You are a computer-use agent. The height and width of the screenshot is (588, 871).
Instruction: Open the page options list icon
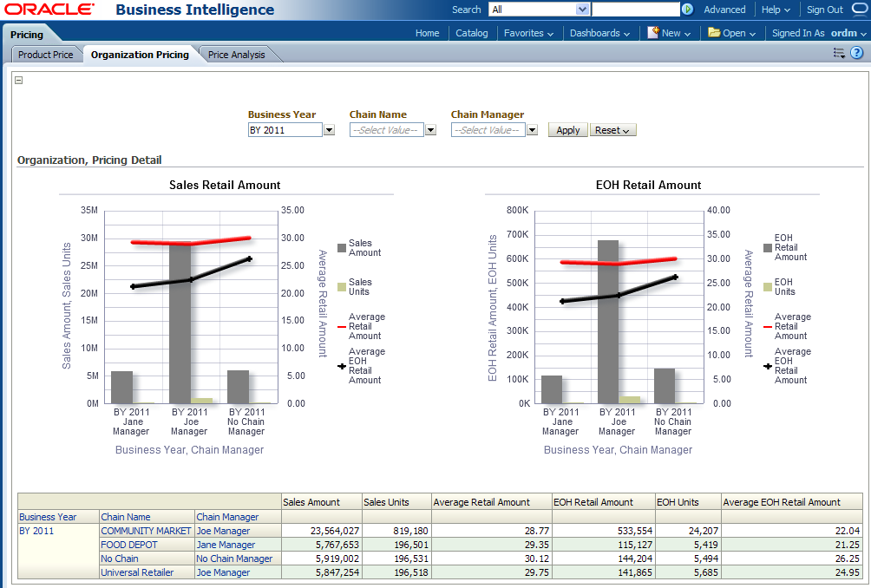839,54
